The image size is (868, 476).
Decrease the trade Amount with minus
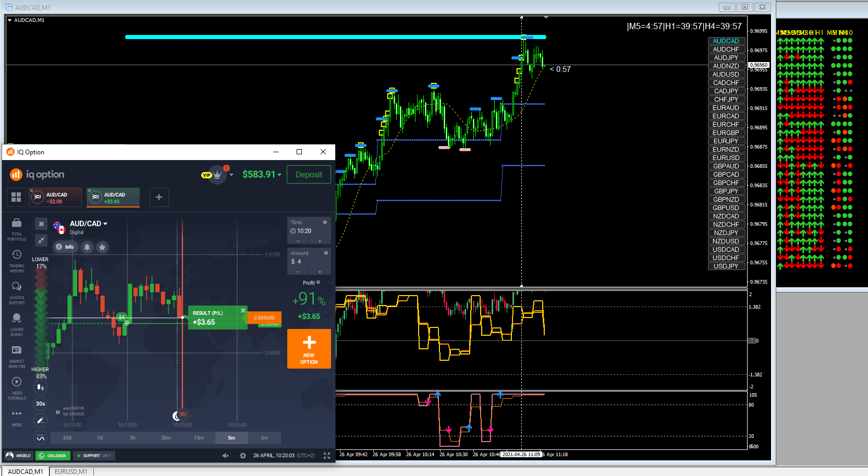298,272
